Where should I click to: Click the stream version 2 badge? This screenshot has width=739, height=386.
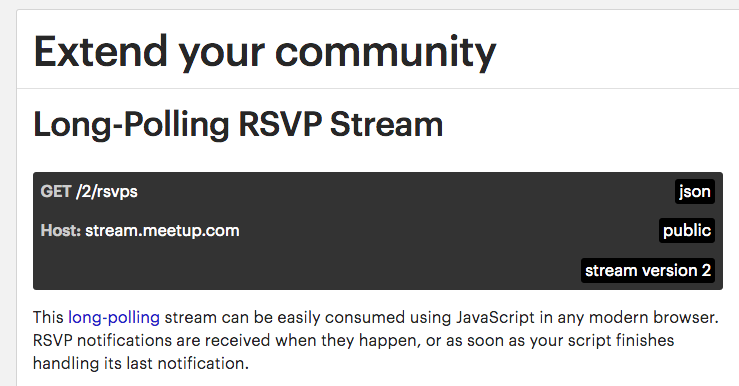(648, 270)
